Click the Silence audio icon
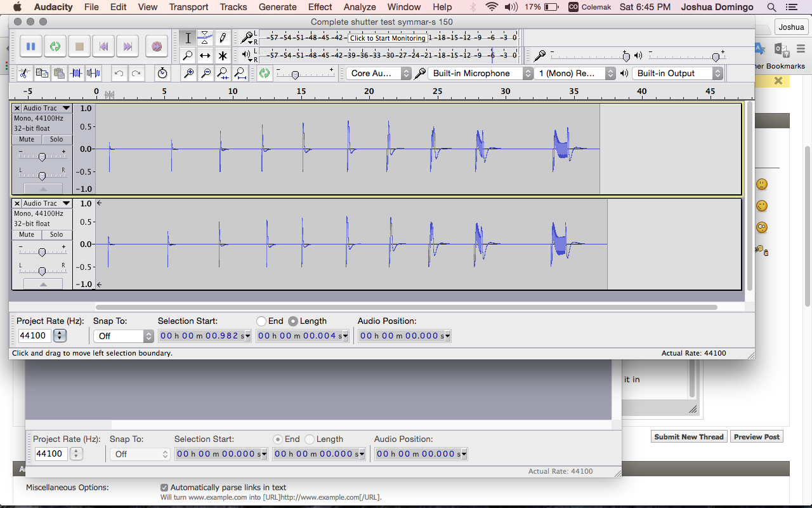This screenshot has height=508, width=812. pos(94,74)
